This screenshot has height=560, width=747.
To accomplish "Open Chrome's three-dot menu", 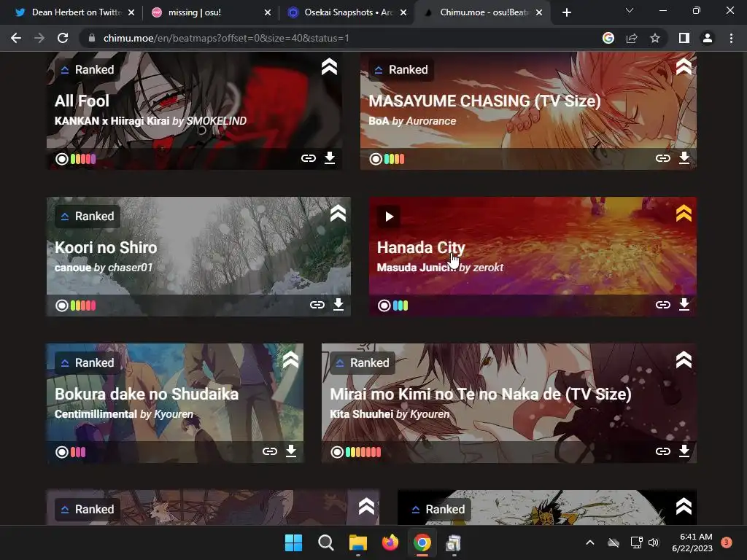I will tap(731, 38).
